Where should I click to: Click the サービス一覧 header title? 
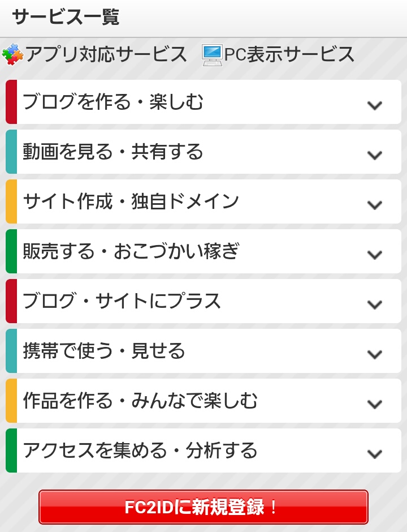coord(66,18)
